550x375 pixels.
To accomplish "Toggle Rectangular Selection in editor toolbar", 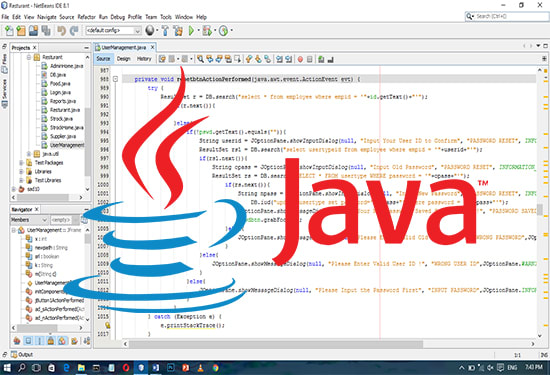I will (238, 59).
